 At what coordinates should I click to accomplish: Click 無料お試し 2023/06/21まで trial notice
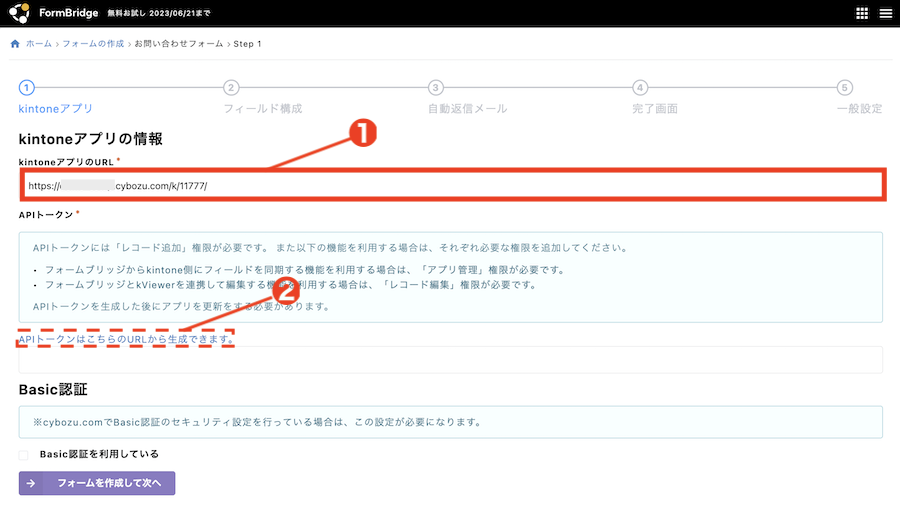coord(159,13)
